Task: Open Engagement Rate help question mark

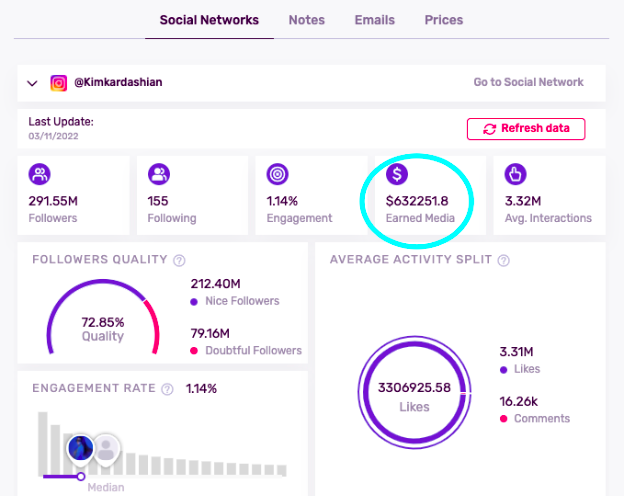Action: 168,389
